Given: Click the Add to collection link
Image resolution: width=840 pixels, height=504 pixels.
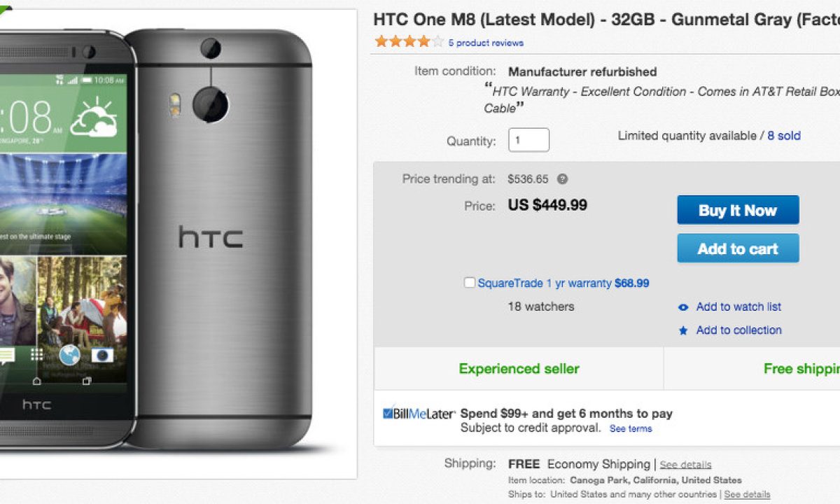Looking at the screenshot, I should click(738, 330).
